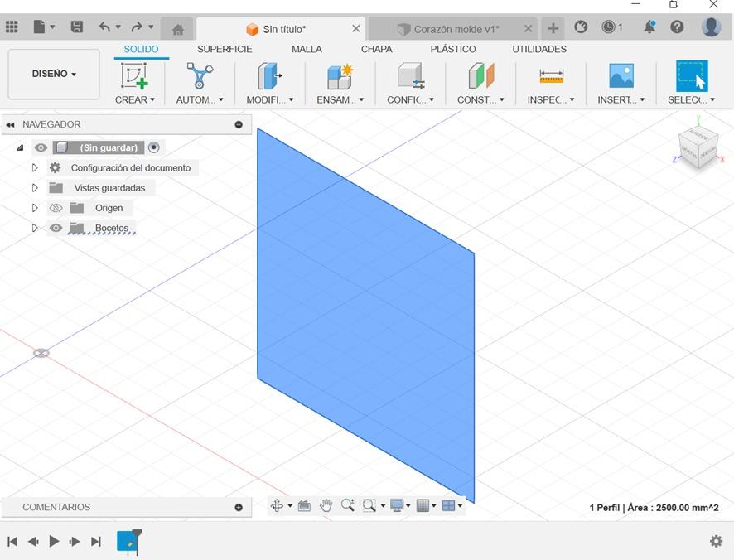Toggle the active component radio button
Image resolution: width=734 pixels, height=560 pixels.
pos(154,147)
